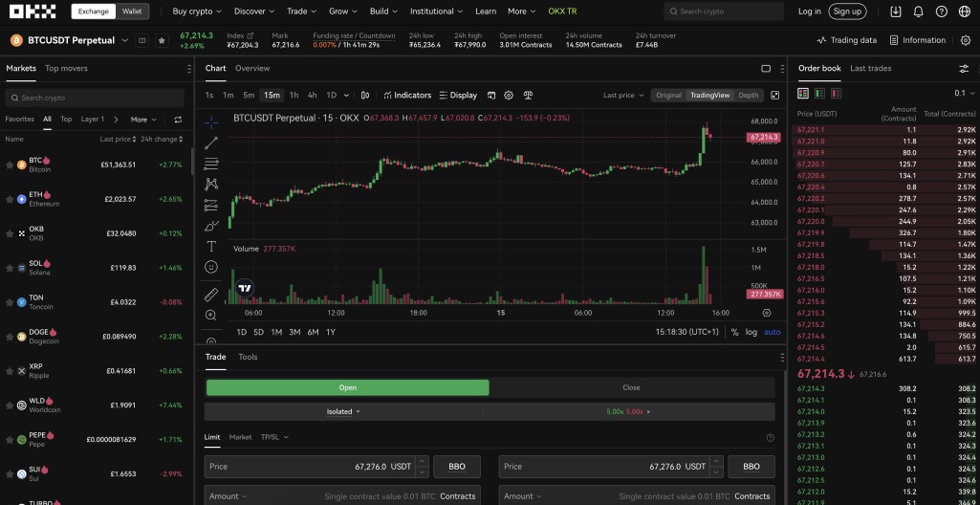
Task: Open trading page settings gear
Action: pos(966,40)
